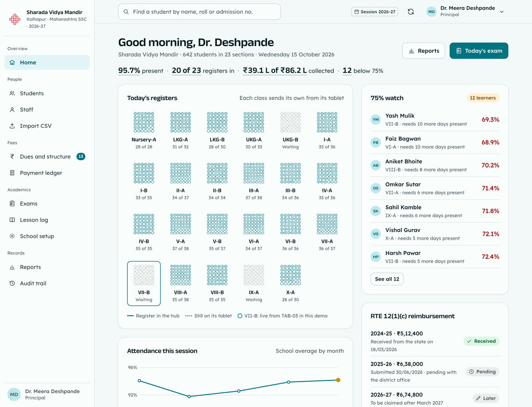Open the V-B register kolam tile
The width and height of the screenshot is (532, 407).
click(217, 233)
